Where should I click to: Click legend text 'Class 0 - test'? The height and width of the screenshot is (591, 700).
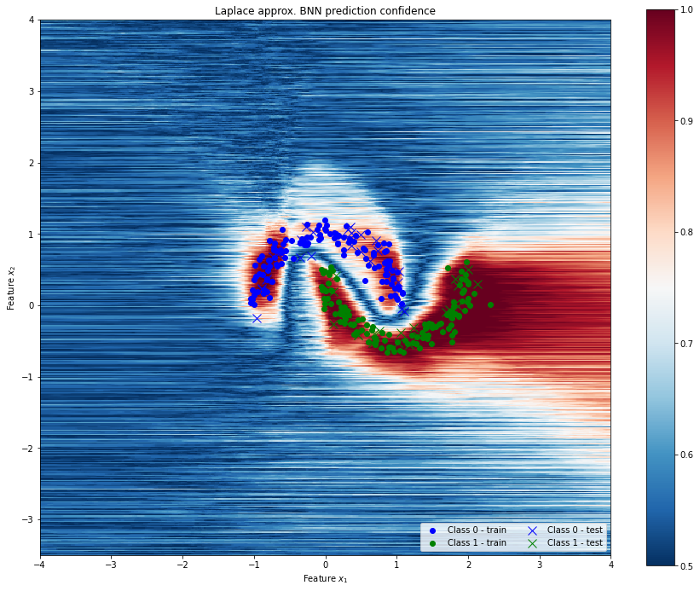pyautogui.click(x=575, y=530)
